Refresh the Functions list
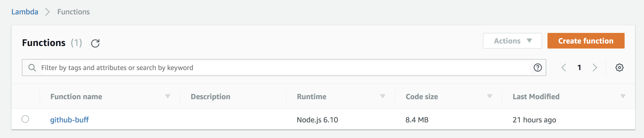644x138 pixels. point(95,43)
